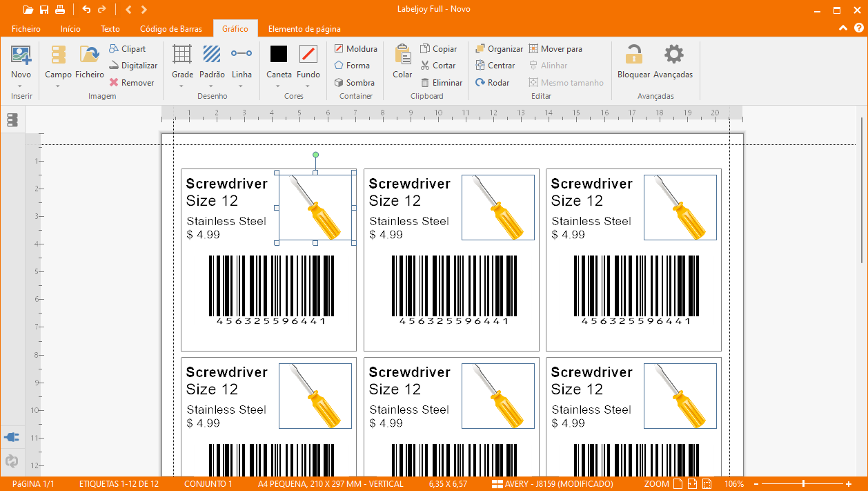868x491 pixels.
Task: Switch to the Elemento de página tab
Action: coord(304,29)
